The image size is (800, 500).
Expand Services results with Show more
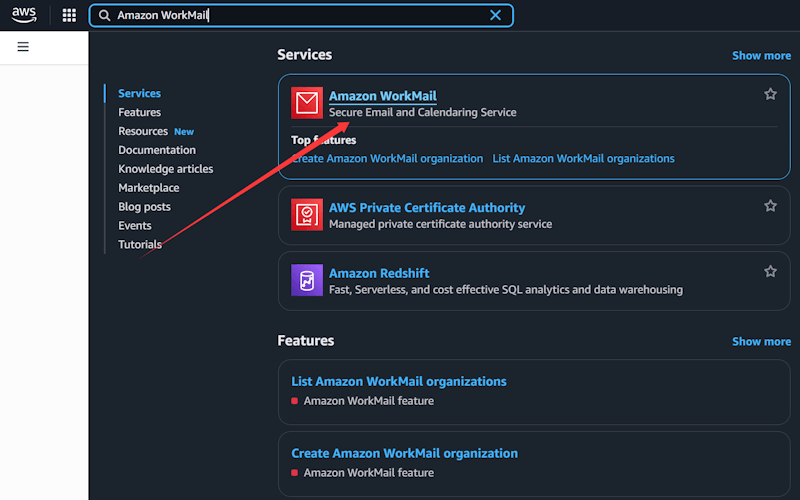pyautogui.click(x=761, y=56)
